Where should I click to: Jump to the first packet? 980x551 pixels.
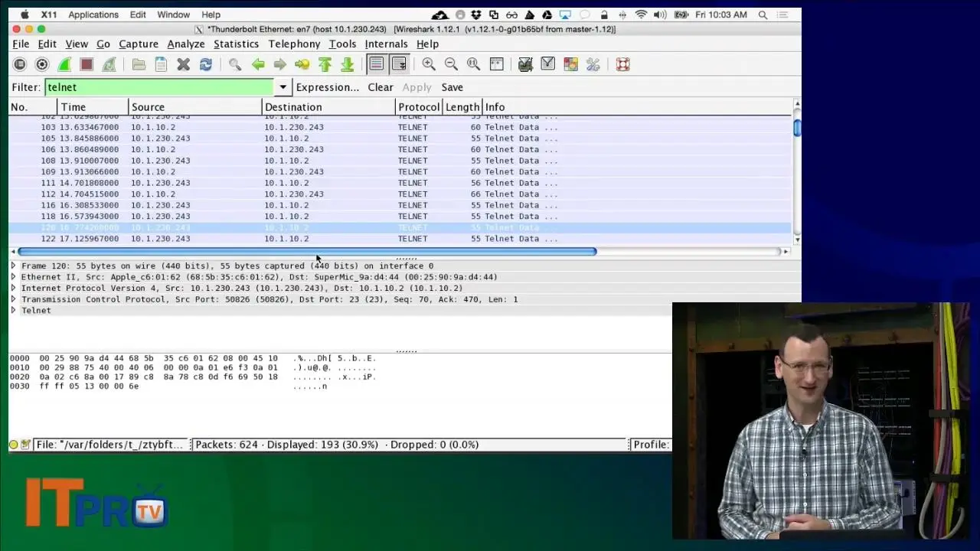[325, 64]
